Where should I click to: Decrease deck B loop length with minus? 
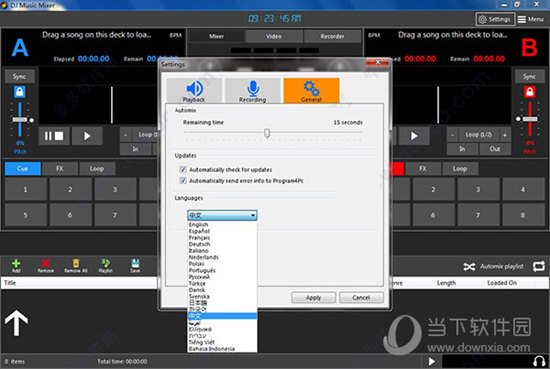click(x=452, y=135)
